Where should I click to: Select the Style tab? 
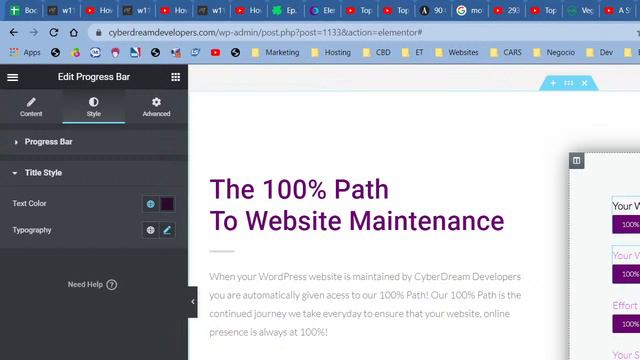tap(93, 107)
